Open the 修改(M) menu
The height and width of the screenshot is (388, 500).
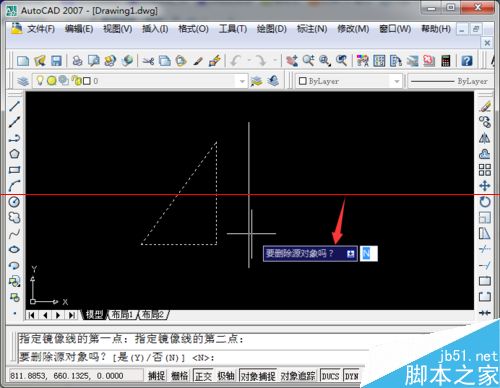[353, 29]
